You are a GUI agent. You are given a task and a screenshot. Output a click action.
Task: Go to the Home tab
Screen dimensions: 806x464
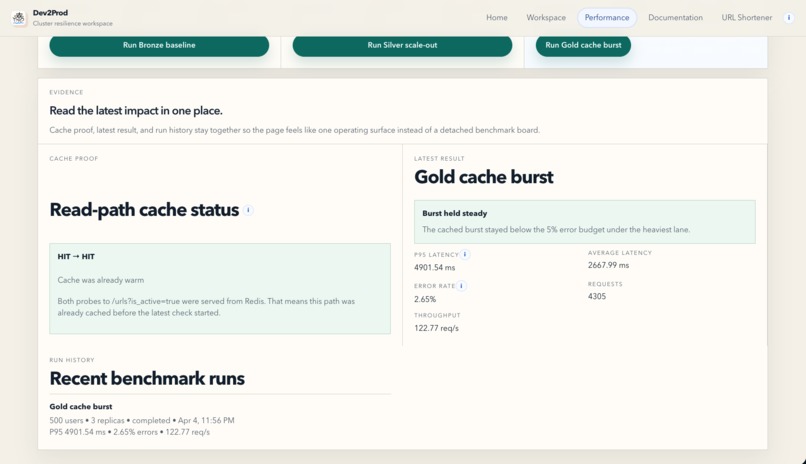497,17
